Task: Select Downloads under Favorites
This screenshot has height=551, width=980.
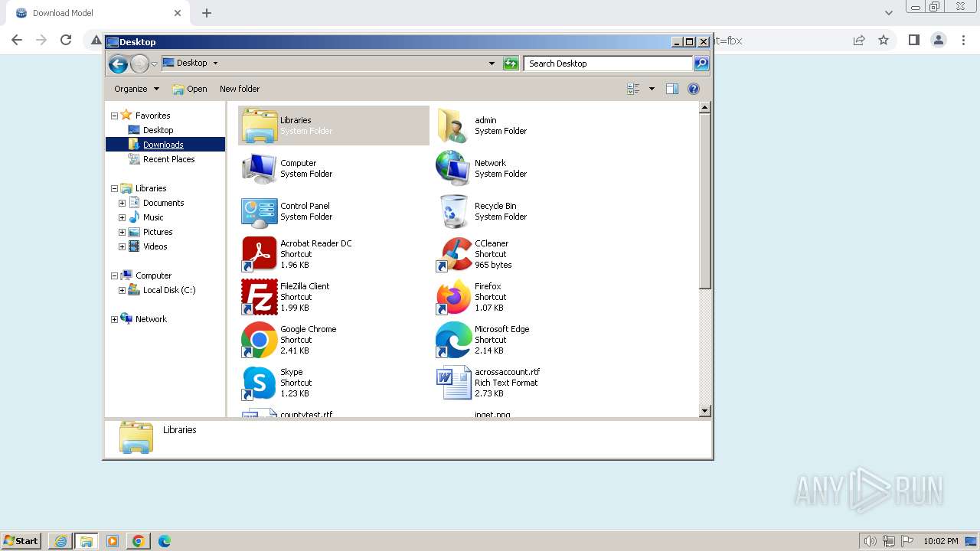Action: click(x=163, y=145)
